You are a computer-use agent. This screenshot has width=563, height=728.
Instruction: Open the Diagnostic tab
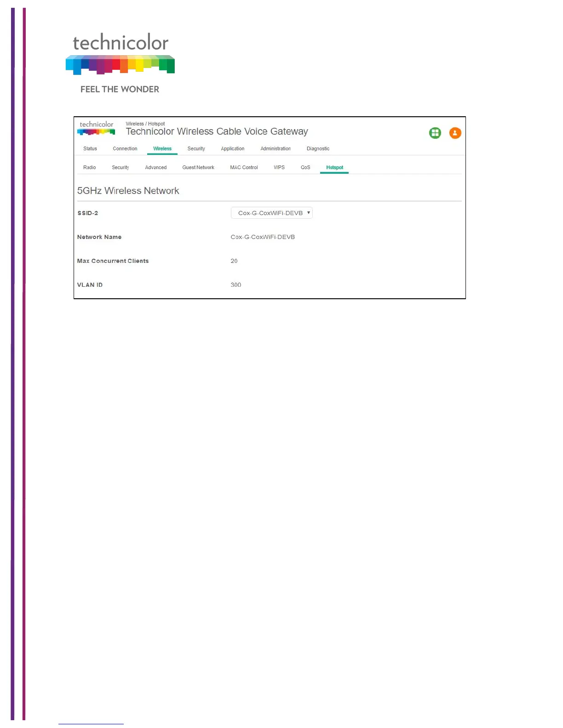pos(318,148)
